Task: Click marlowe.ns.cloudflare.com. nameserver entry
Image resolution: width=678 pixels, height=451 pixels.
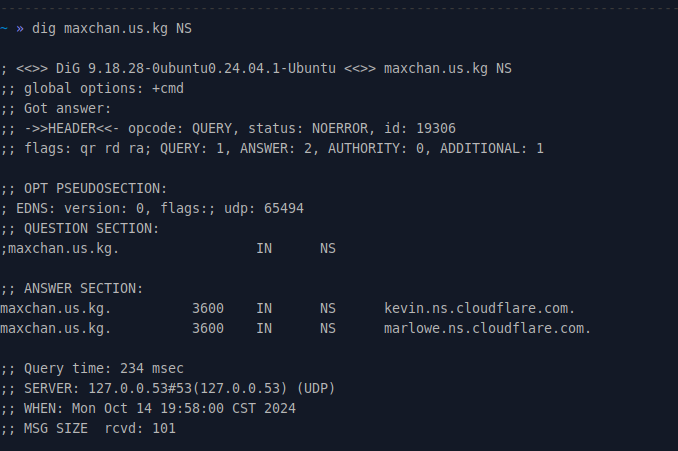Action: (x=487, y=328)
